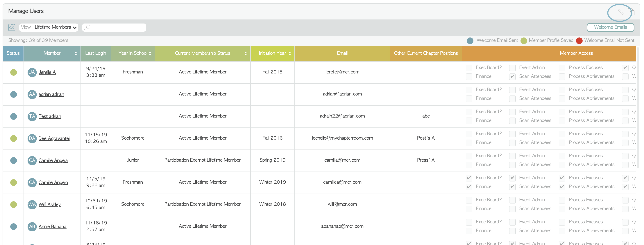Click the Excel export icon
644x245 pixels.
pyautogui.click(x=631, y=12)
